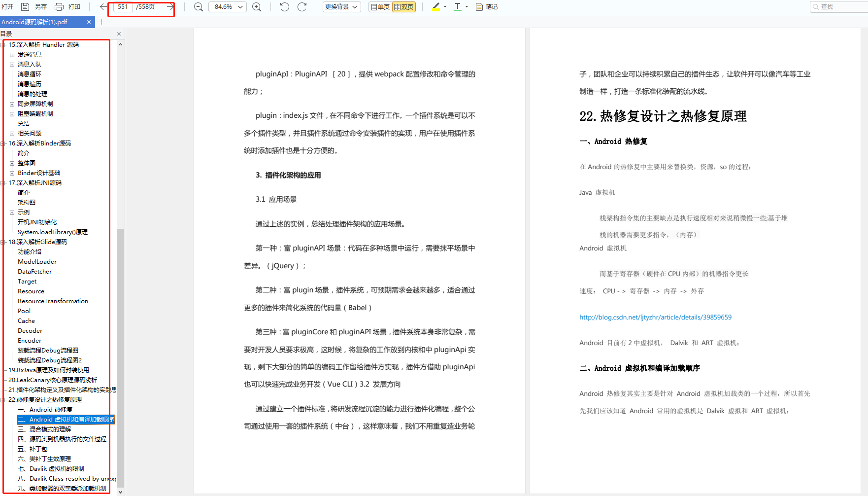Viewport: 868px width, 496px height.
Task: Click the 打开 (open file) button
Action: click(7, 7)
